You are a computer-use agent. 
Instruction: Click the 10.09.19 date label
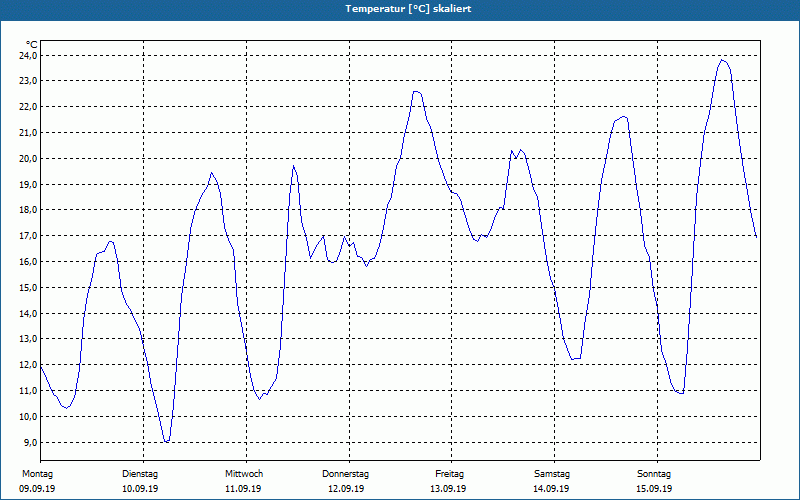[x=140, y=489]
